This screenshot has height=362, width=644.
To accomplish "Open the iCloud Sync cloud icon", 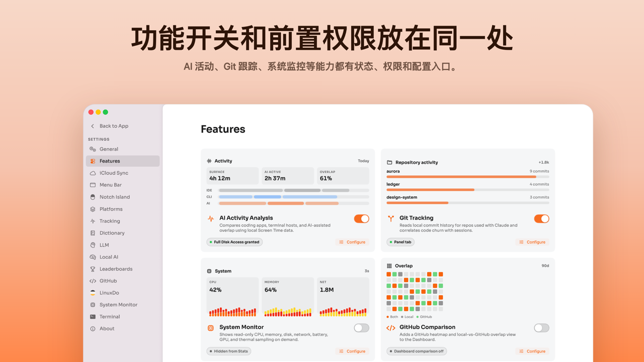I will (93, 173).
